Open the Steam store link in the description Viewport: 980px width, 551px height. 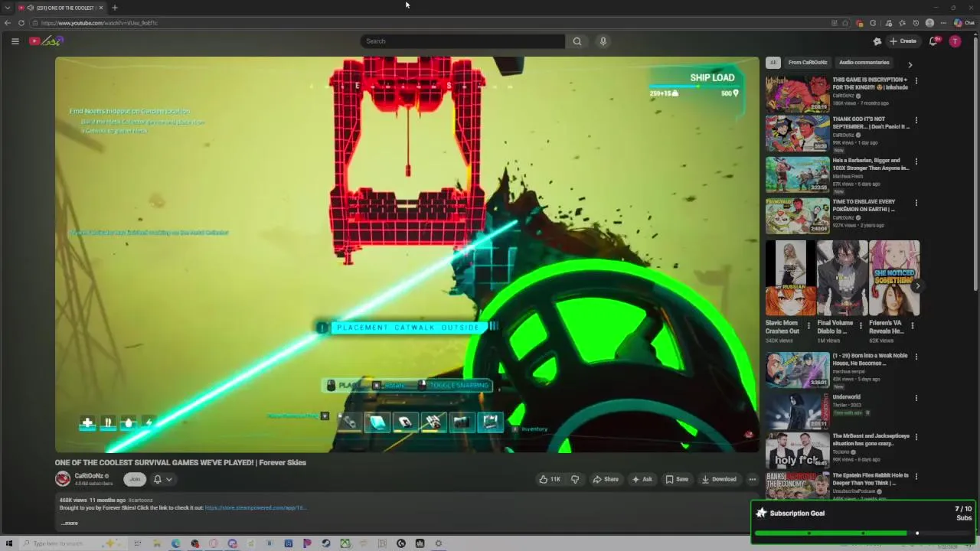[256, 507]
